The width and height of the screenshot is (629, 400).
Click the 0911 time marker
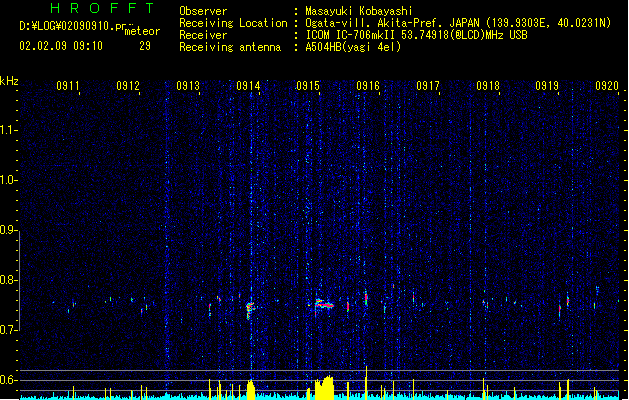pyautogui.click(x=68, y=86)
